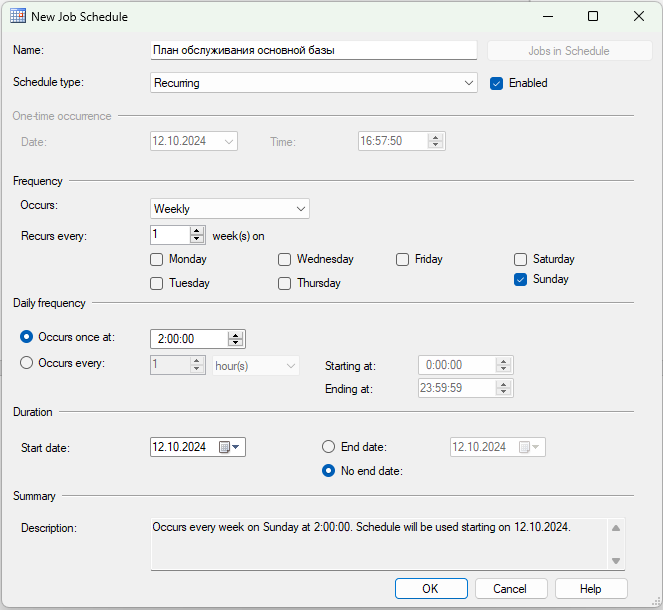Toggle the Enabled checkbox
The height and width of the screenshot is (610, 663).
pyautogui.click(x=496, y=83)
